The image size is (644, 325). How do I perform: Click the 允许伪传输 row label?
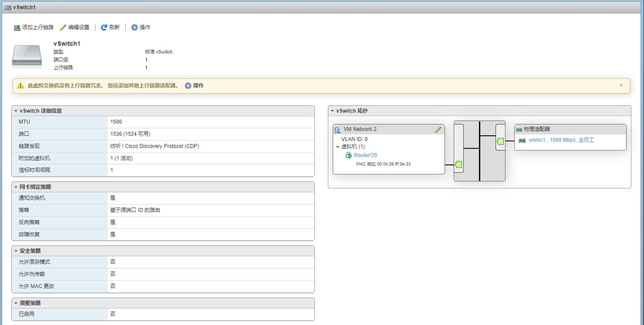coord(32,274)
